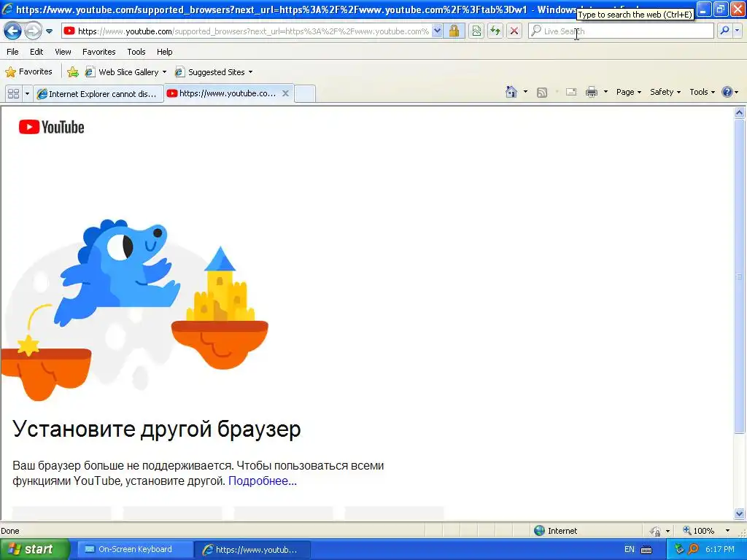Click the Read Mail icon
Image resolution: width=747 pixels, height=560 pixels.
(571, 93)
